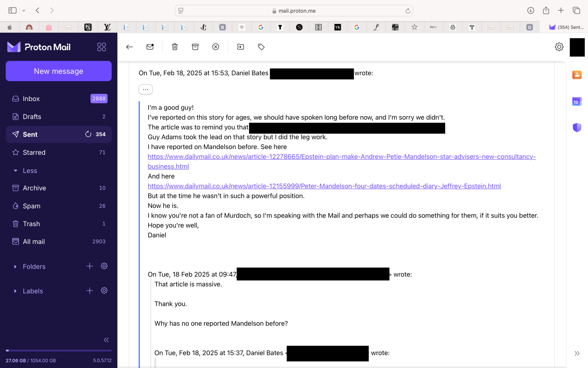The image size is (588, 368).
Task: Open the Move to folder icon
Action: [240, 47]
